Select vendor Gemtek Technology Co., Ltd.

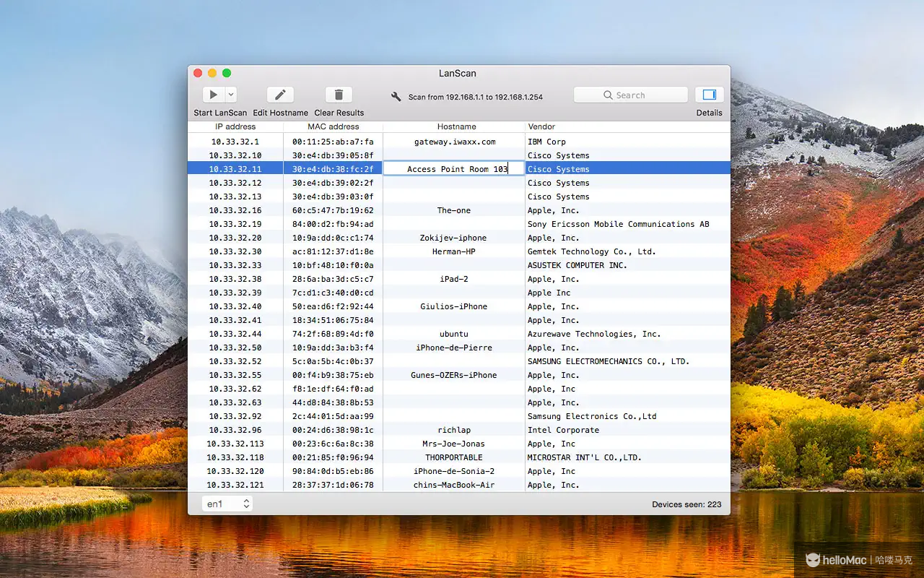pyautogui.click(x=591, y=251)
